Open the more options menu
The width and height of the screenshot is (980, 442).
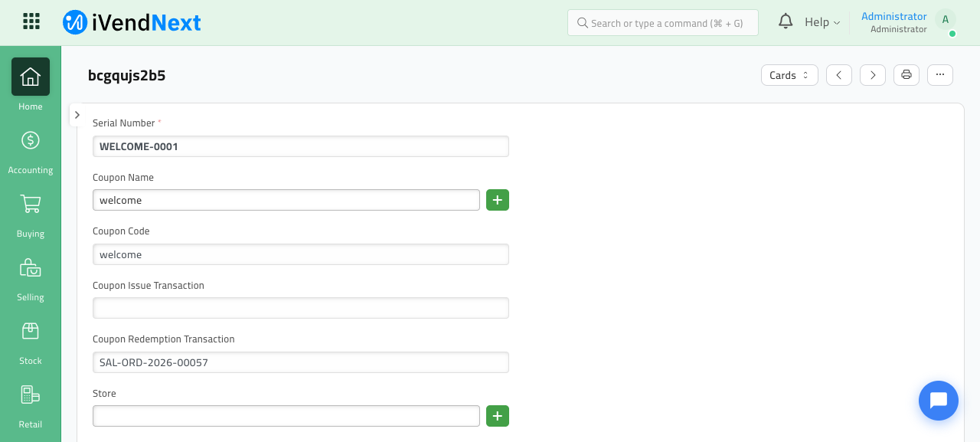[x=940, y=75]
